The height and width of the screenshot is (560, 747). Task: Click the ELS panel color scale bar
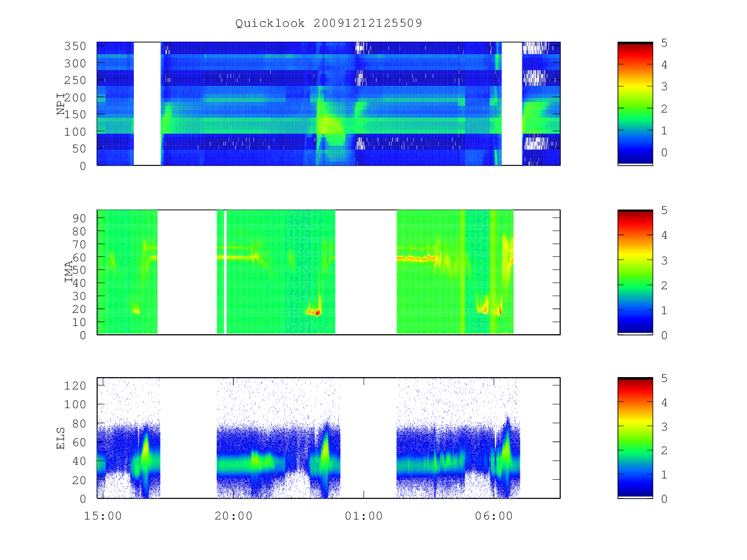pyautogui.click(x=635, y=438)
